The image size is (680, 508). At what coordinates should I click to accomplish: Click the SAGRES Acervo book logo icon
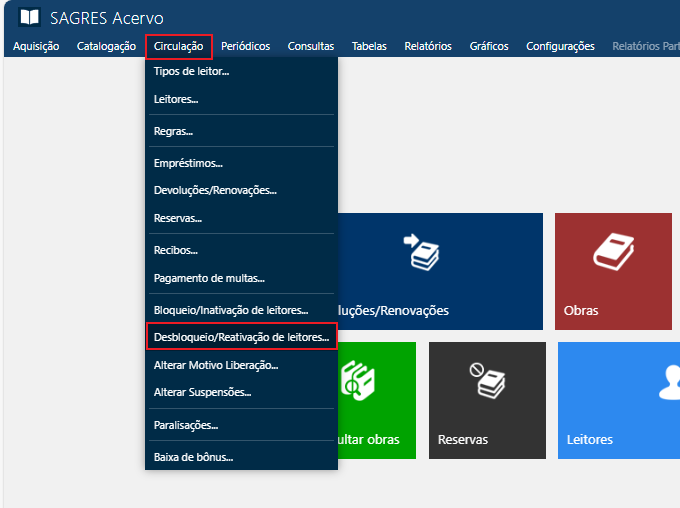pos(31,17)
